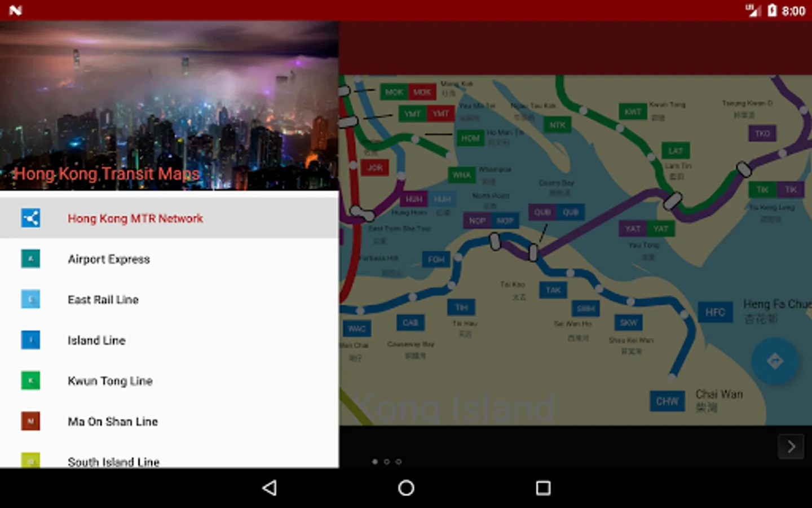
Task: Click the JOR Jordan station box
Action: (x=375, y=168)
